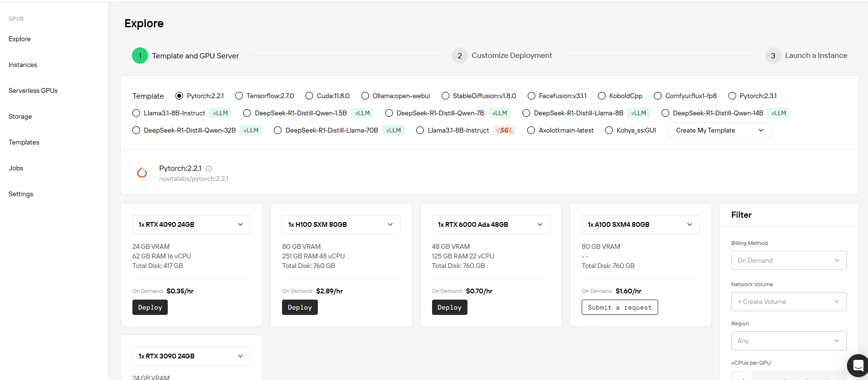Deploy the H100 SXM 80GB server
Image resolution: width=868 pixels, height=380 pixels.
(x=300, y=307)
